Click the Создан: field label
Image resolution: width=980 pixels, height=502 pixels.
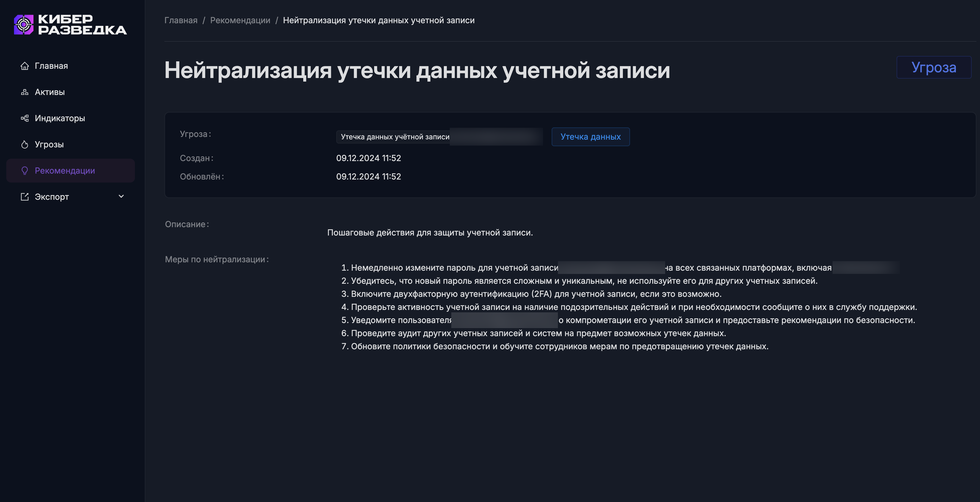click(x=196, y=158)
